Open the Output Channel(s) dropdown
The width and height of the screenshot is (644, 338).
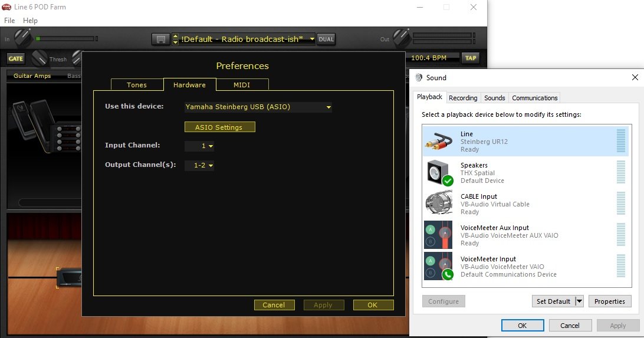coord(199,165)
